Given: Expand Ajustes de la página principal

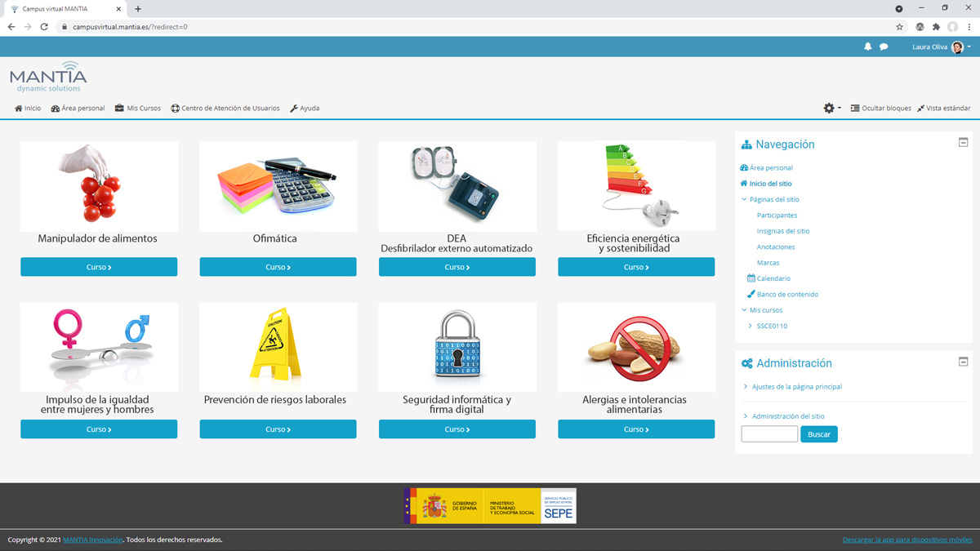Looking at the screenshot, I should [796, 387].
